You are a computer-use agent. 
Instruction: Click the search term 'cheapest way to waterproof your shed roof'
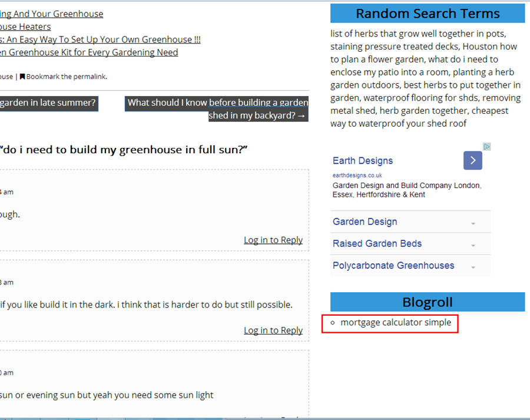(419, 117)
